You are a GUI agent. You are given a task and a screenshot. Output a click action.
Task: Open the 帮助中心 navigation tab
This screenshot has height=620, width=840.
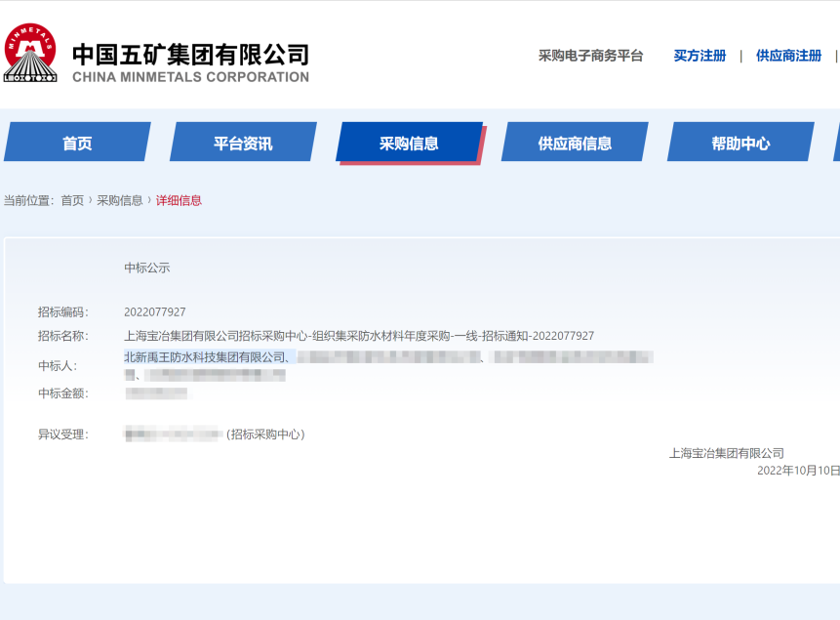[740, 143]
